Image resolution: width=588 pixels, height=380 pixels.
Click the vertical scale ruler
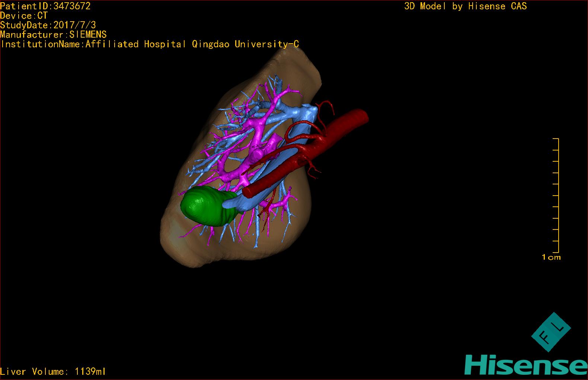pos(556,195)
